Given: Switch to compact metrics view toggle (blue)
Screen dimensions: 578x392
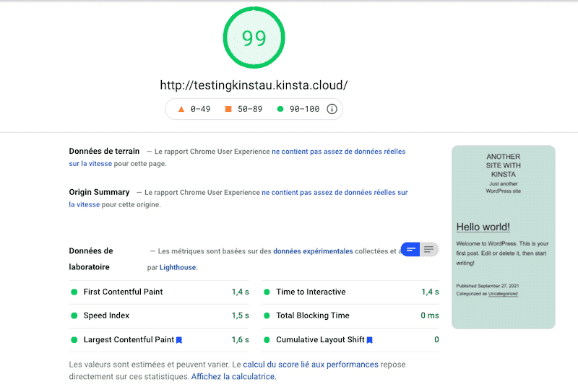Looking at the screenshot, I should (410, 250).
